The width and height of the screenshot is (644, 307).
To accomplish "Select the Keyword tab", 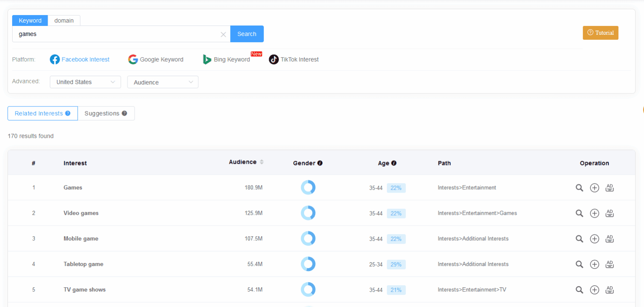I will pyautogui.click(x=30, y=20).
